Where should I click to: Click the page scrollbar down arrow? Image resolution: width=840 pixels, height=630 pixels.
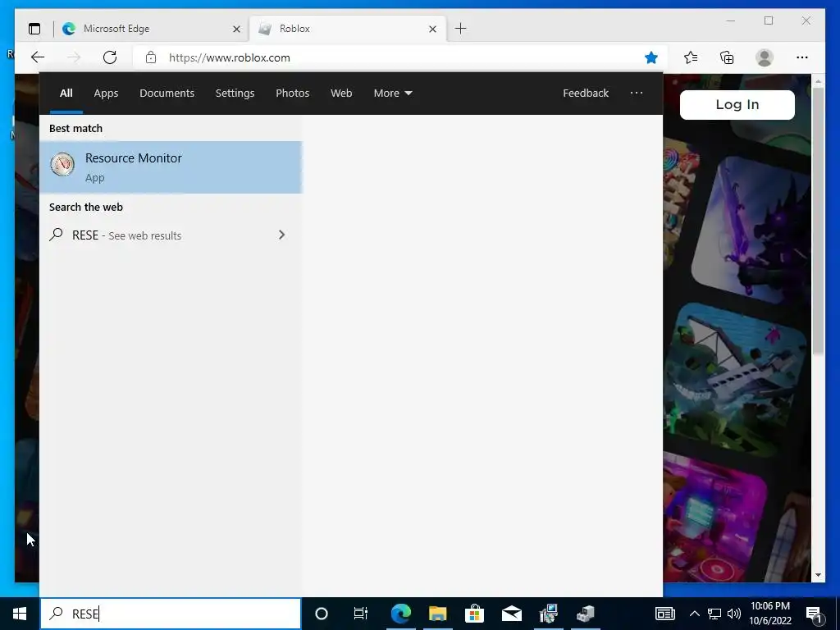point(818,575)
